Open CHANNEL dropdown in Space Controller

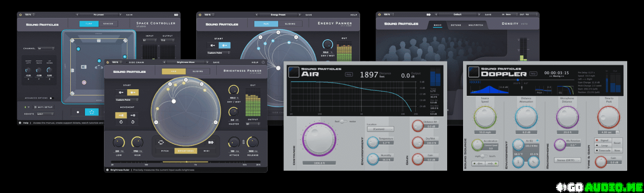click(46, 48)
